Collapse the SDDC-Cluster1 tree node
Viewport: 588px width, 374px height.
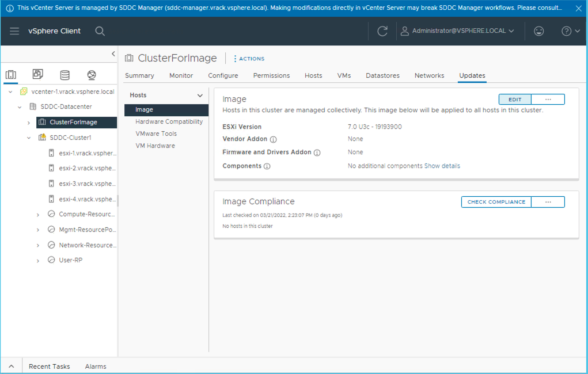pos(29,138)
